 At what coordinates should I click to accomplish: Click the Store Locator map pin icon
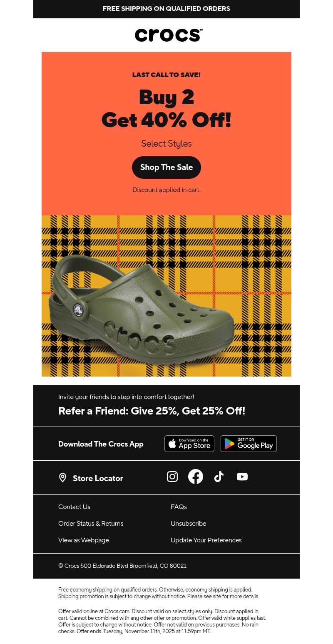tap(62, 478)
